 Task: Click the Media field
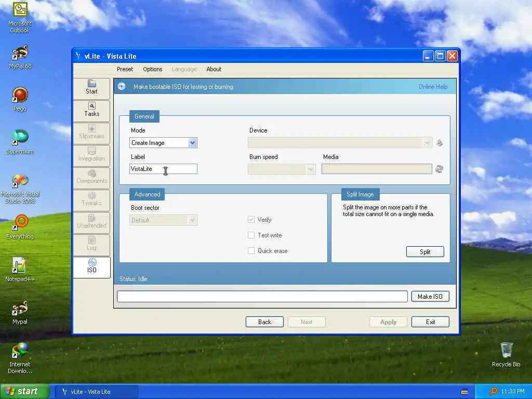[x=377, y=169]
